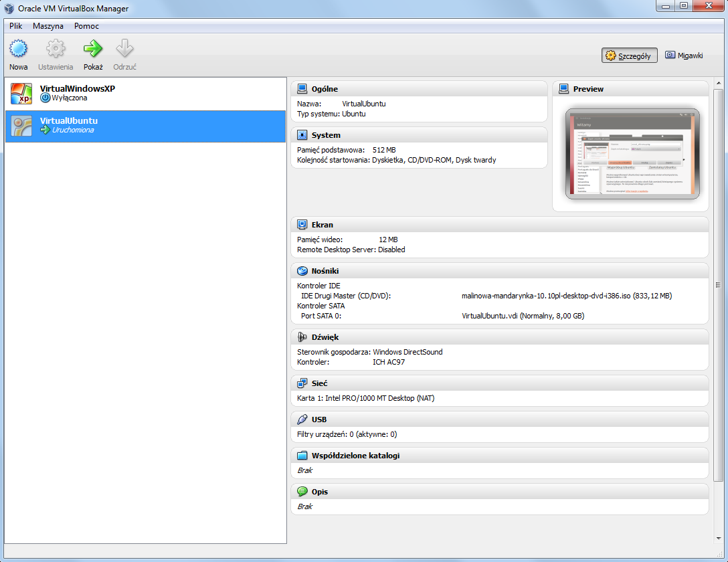Click the Nośniki section disk icon
Viewport: 728px width, 562px height.
tap(302, 270)
